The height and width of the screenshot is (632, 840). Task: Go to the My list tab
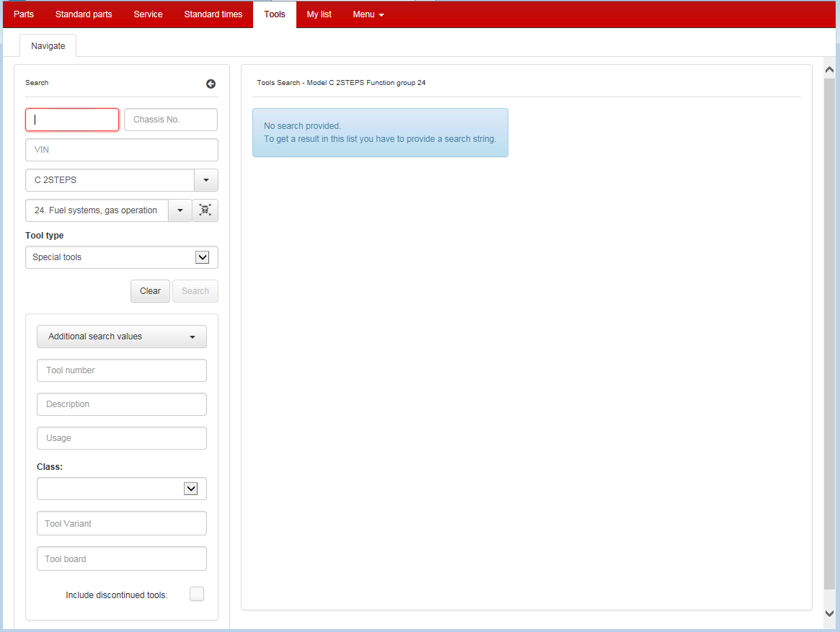319,14
